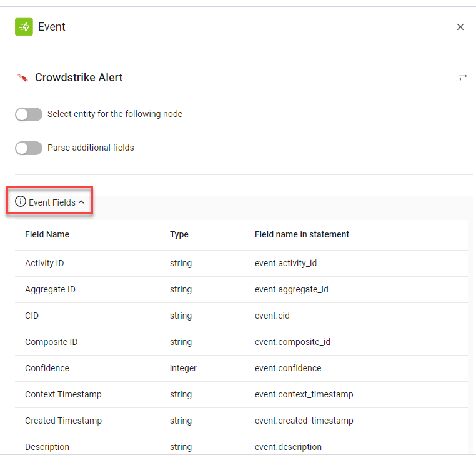Select the Created Timestamp field name
This screenshot has width=476, height=460.
point(63,421)
